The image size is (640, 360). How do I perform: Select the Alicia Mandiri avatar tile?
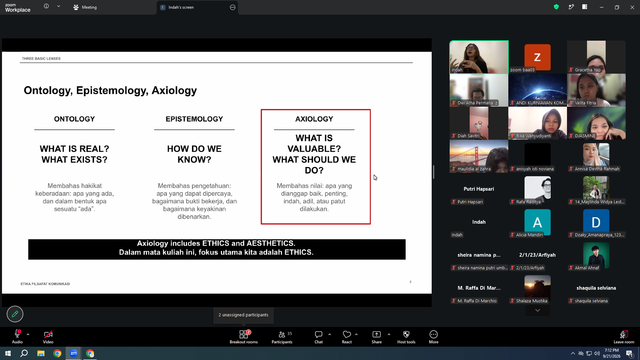point(537,222)
